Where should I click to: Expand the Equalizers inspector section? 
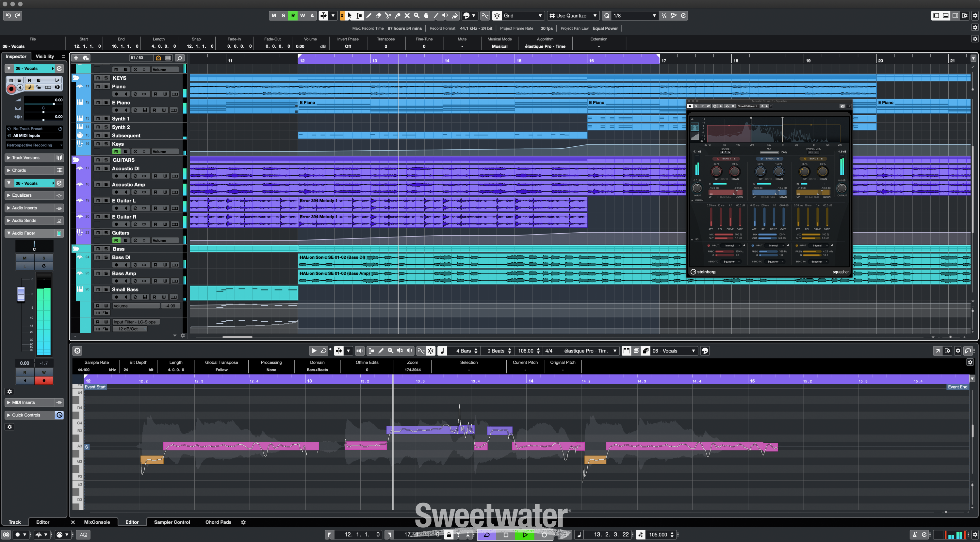click(30, 195)
